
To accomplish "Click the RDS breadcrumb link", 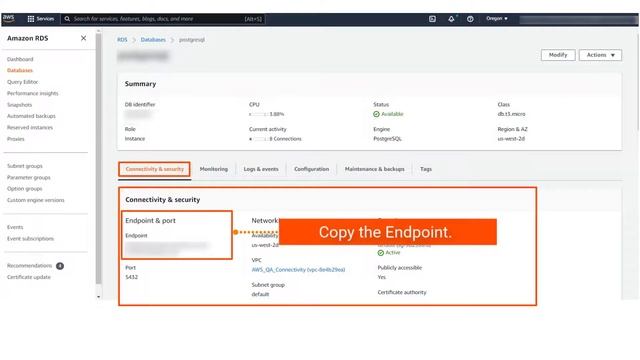I will (x=122, y=40).
